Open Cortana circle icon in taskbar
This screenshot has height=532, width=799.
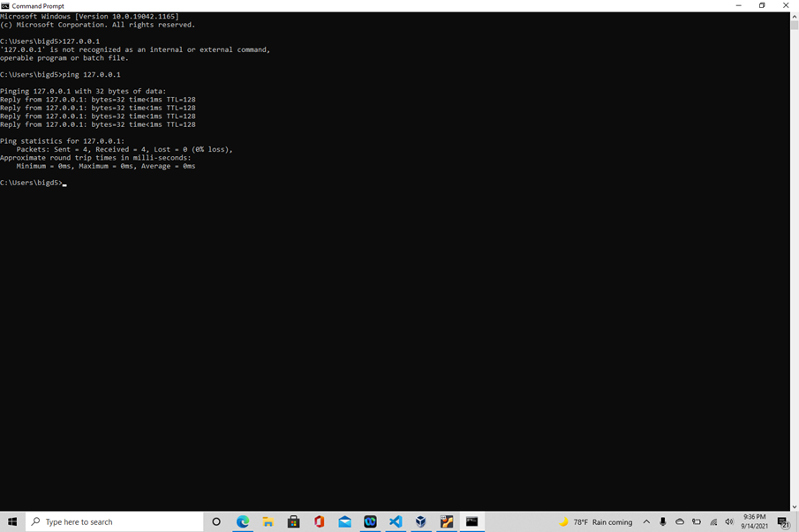pyautogui.click(x=216, y=521)
